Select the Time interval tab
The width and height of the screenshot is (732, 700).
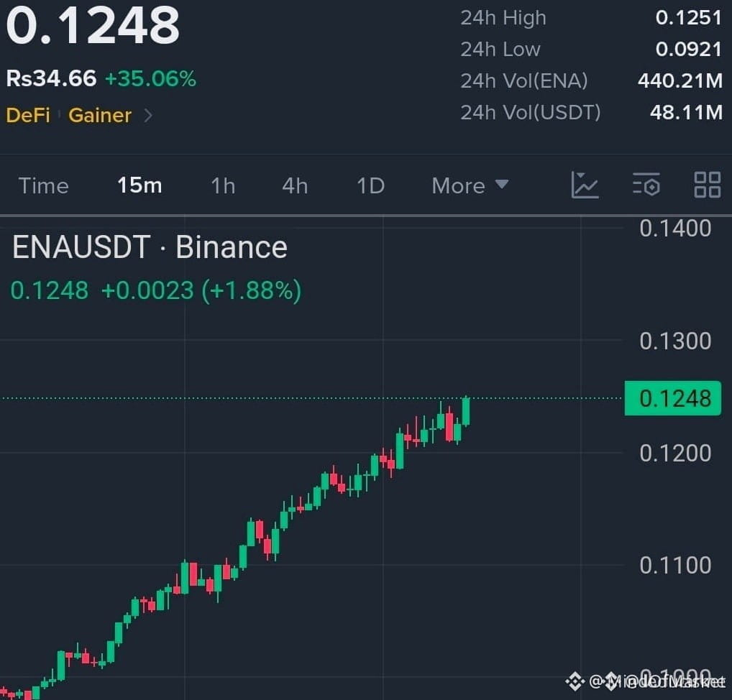(43, 185)
